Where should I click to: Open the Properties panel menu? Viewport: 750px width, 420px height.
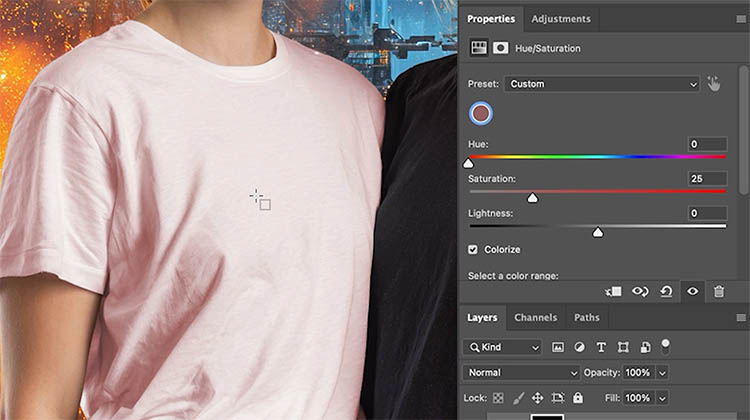[741, 19]
